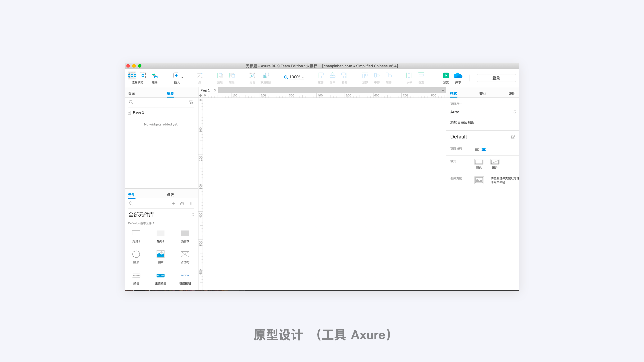Select the Page 1 canvas tab
644x362 pixels.
point(205,90)
